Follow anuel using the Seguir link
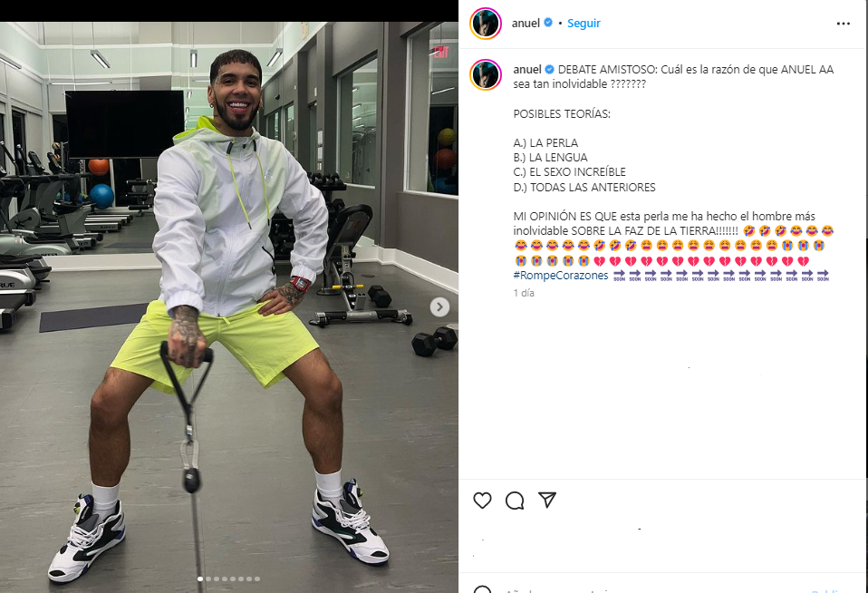Viewport: 868px width, 593px height. click(583, 24)
